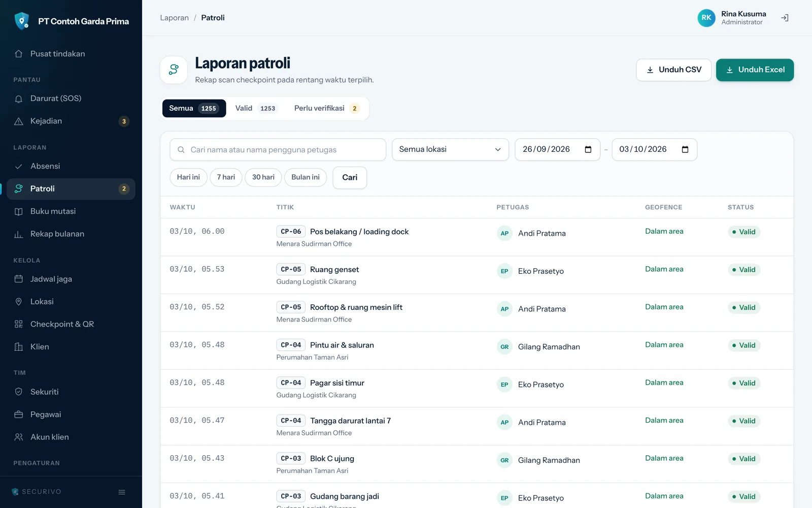Click the Unduh Excel button
Image resolution: width=812 pixels, height=508 pixels.
(755, 70)
